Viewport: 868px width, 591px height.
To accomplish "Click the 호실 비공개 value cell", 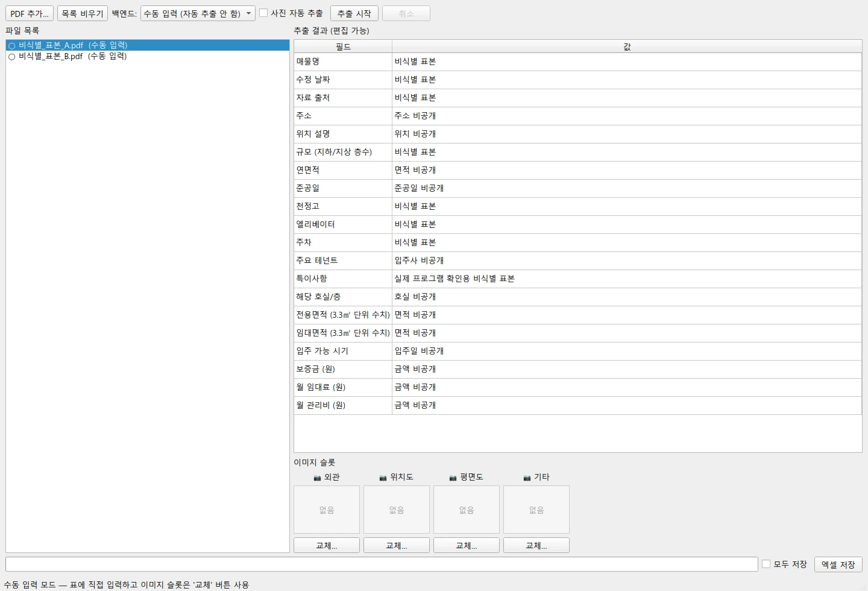I will tap(627, 297).
